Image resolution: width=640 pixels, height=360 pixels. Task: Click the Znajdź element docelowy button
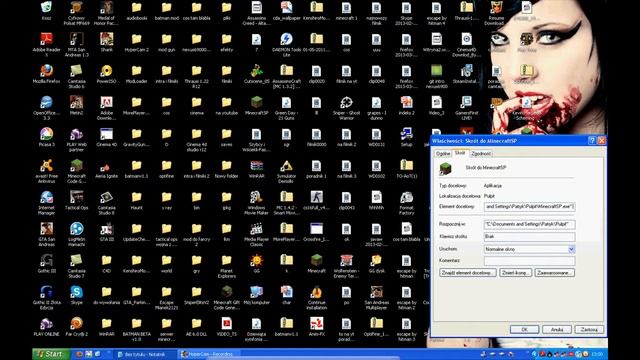[468, 273]
